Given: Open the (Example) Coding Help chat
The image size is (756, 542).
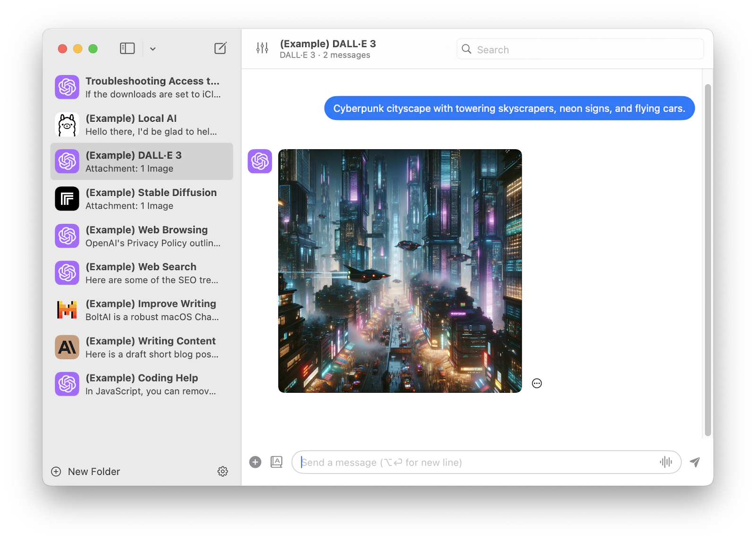Looking at the screenshot, I should click(x=142, y=384).
